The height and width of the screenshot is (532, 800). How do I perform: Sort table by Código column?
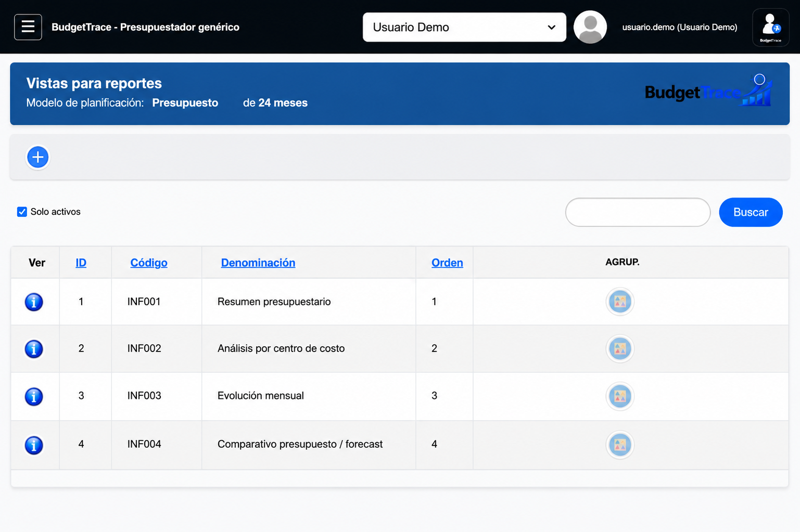[149, 263]
